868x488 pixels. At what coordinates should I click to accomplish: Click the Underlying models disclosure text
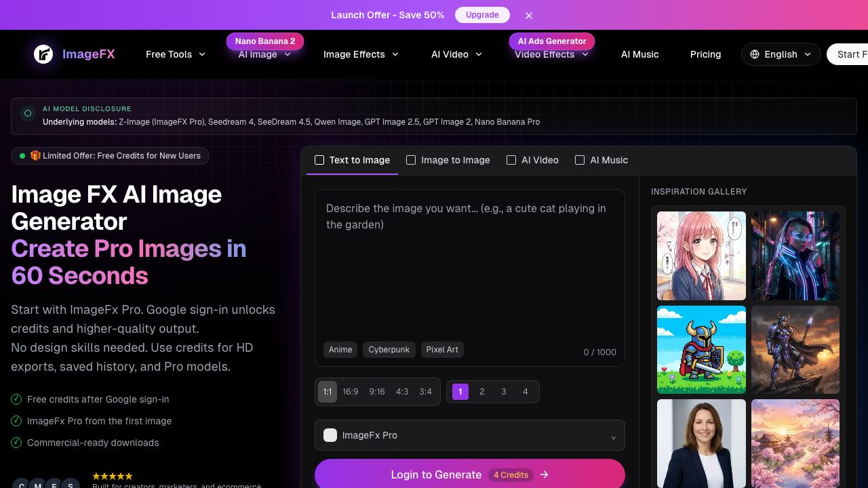tap(291, 122)
